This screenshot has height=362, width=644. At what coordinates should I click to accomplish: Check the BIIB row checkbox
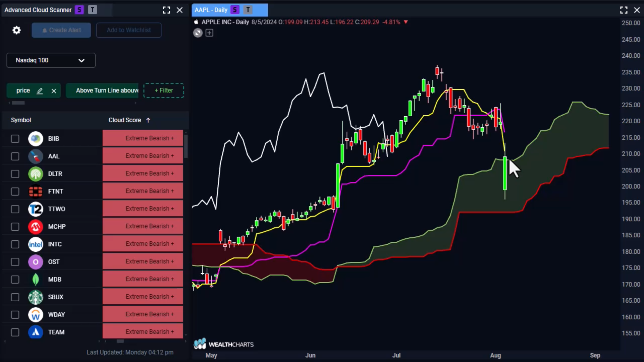15,139
